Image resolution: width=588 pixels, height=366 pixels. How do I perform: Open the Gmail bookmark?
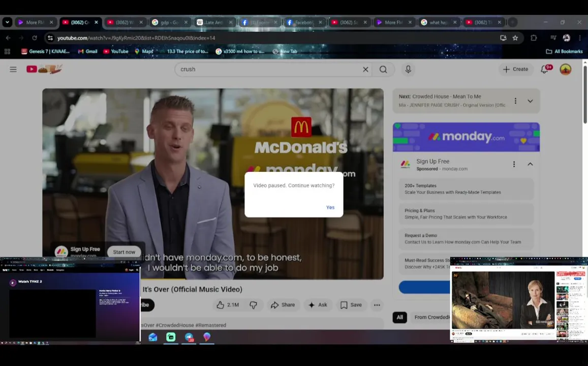tap(87, 51)
